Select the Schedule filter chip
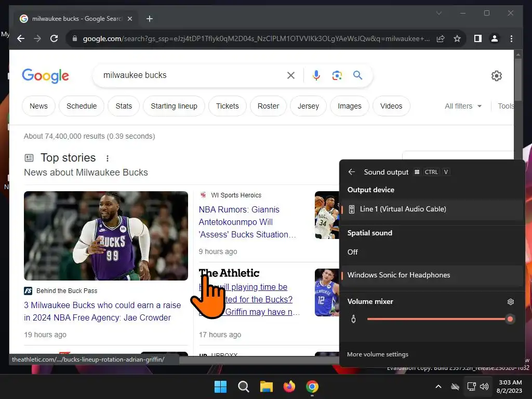Image resolution: width=532 pixels, height=399 pixels. click(x=82, y=106)
